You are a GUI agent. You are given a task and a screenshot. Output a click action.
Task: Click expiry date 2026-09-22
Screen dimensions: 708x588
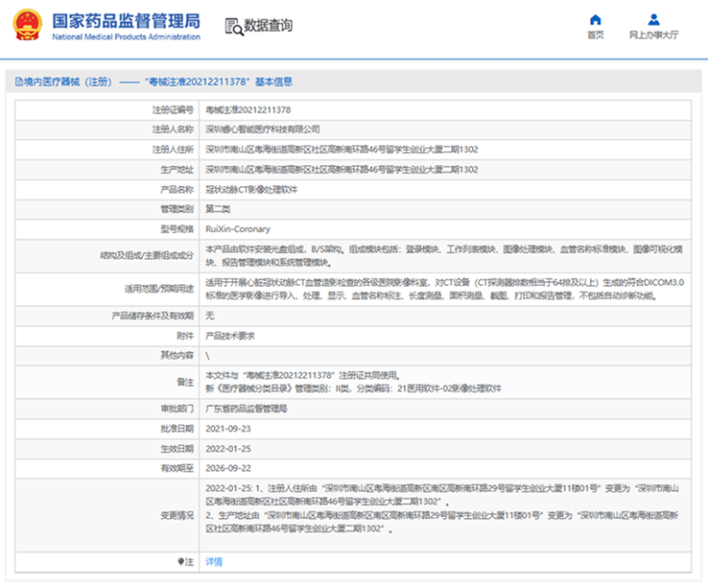coord(228,468)
